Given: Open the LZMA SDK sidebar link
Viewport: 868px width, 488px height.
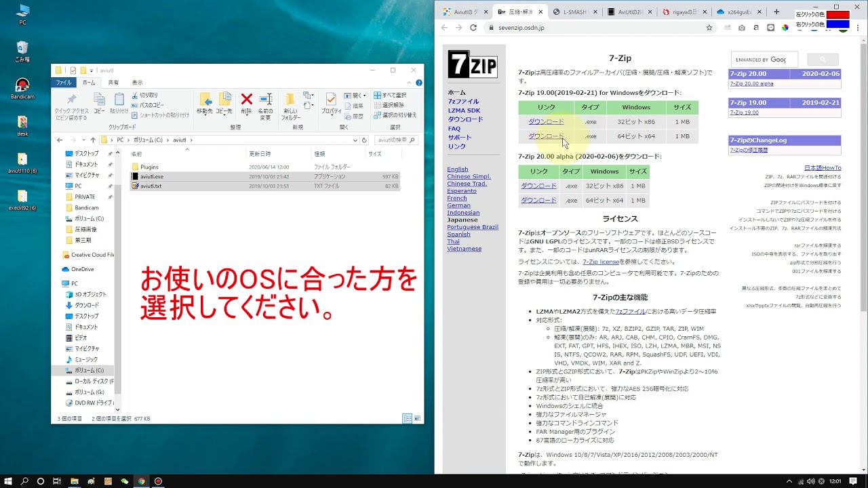Looking at the screenshot, I should pos(464,110).
